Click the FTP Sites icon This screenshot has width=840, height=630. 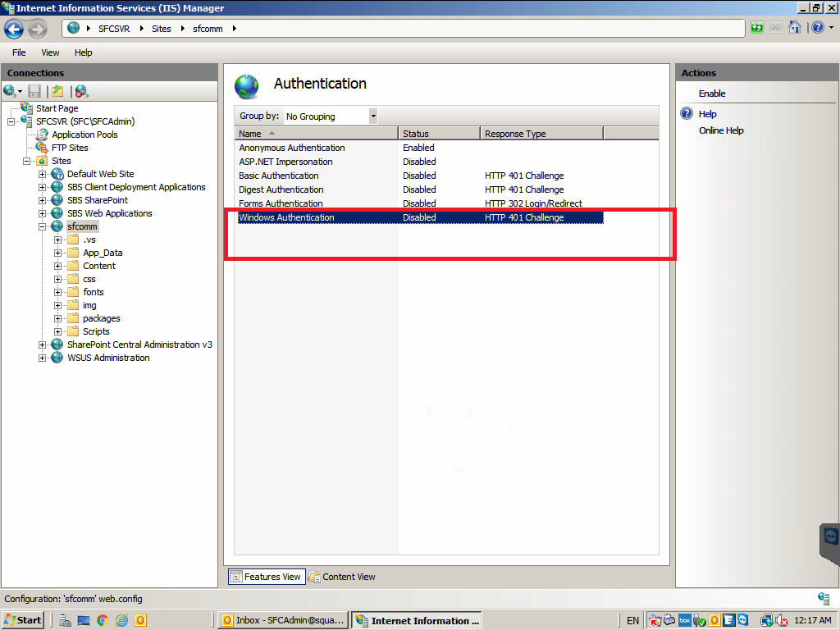coord(42,148)
